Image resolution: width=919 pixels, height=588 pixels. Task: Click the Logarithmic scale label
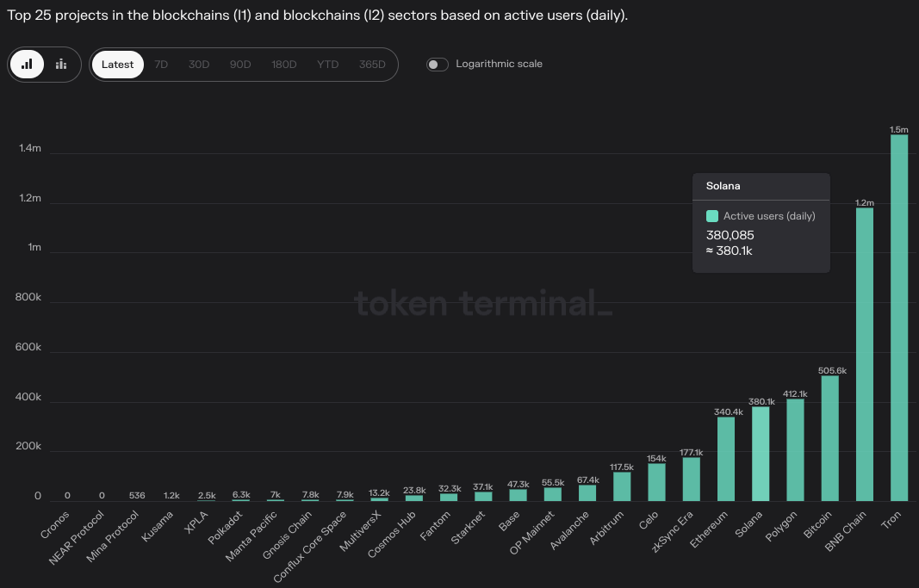[x=499, y=64]
